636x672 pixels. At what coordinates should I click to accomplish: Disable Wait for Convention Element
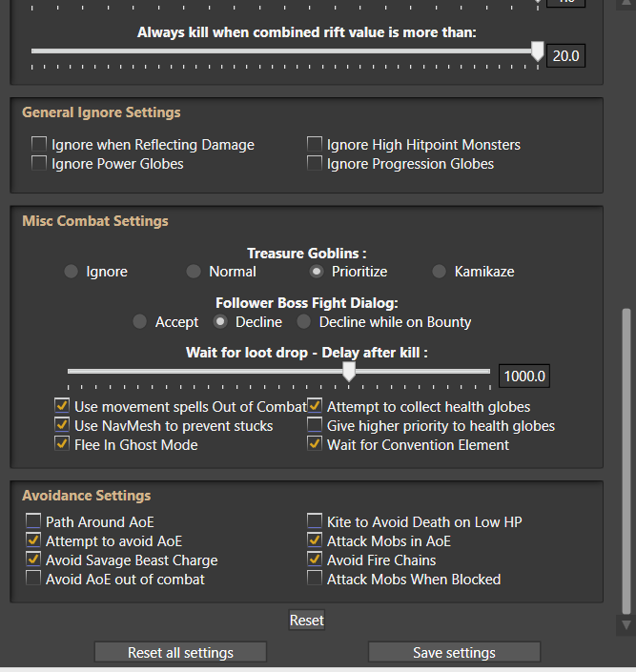[315, 444]
